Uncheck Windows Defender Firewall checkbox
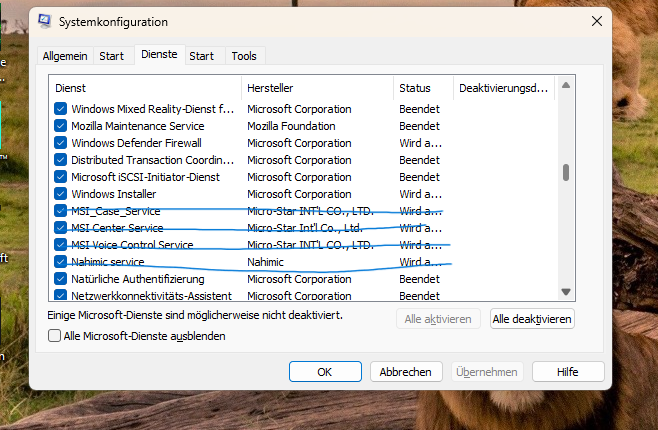This screenshot has width=658, height=430. click(60, 143)
